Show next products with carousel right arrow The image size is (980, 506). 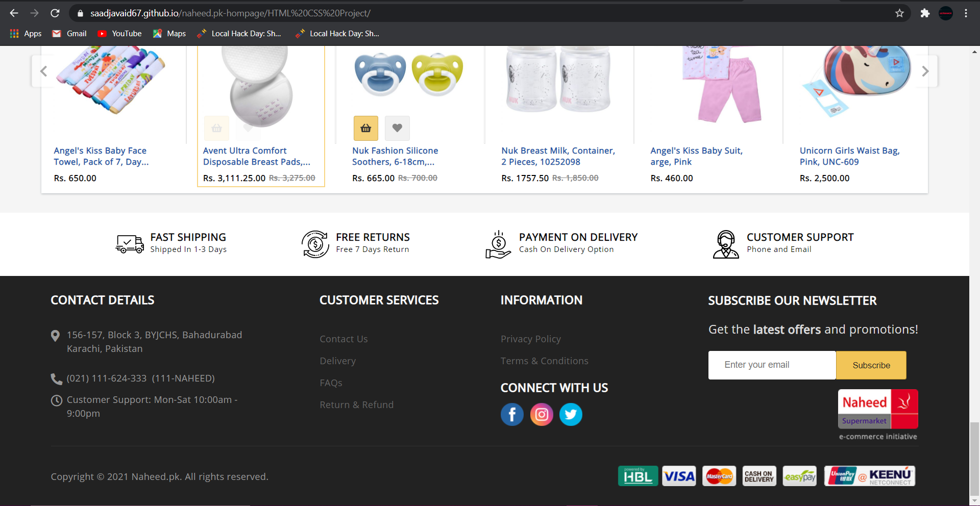tap(925, 71)
